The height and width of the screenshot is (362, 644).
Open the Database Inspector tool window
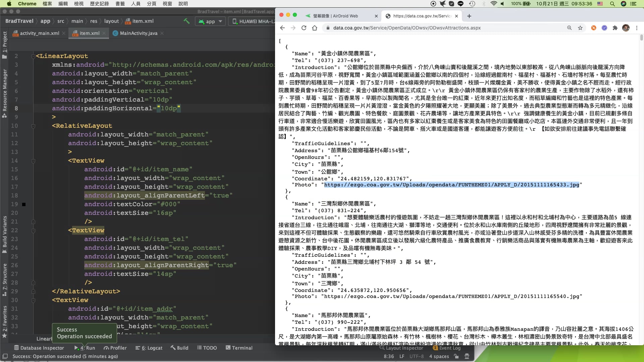click(39, 348)
